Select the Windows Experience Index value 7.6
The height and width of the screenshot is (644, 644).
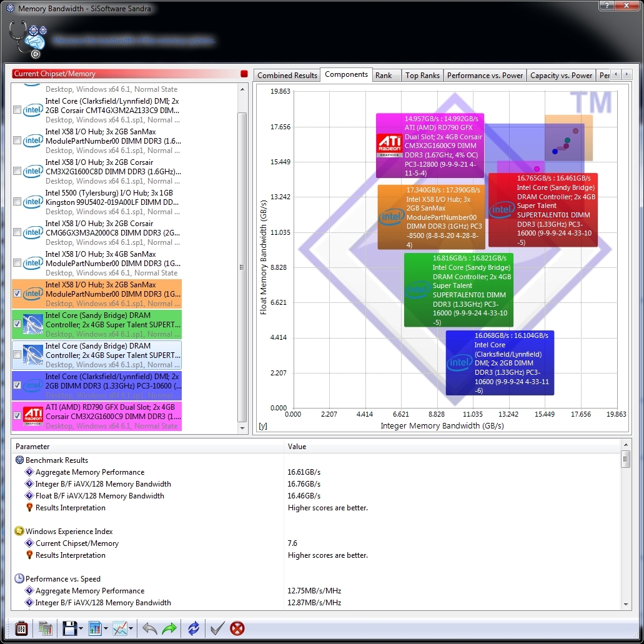click(292, 543)
